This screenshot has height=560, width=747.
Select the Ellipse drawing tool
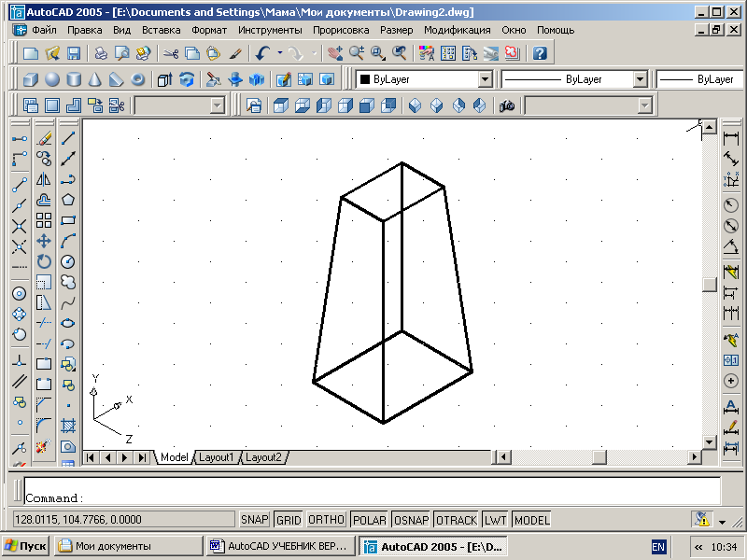click(x=68, y=323)
